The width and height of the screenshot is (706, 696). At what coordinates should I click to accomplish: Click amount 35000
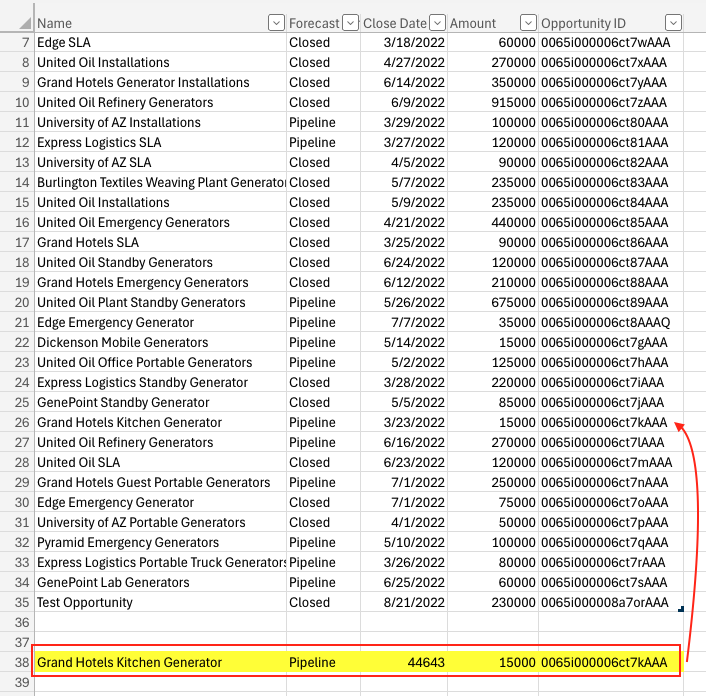[x=493, y=322]
